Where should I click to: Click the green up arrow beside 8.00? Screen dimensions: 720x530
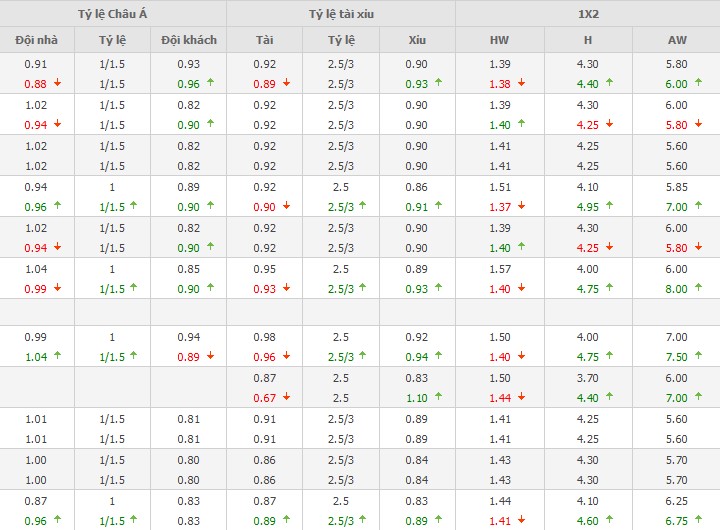pyautogui.click(x=698, y=289)
